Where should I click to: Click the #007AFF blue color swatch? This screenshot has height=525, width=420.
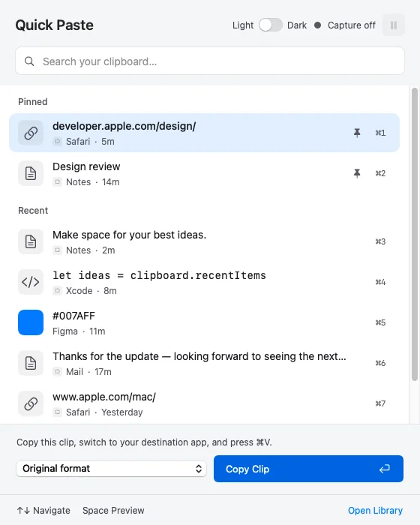click(31, 322)
